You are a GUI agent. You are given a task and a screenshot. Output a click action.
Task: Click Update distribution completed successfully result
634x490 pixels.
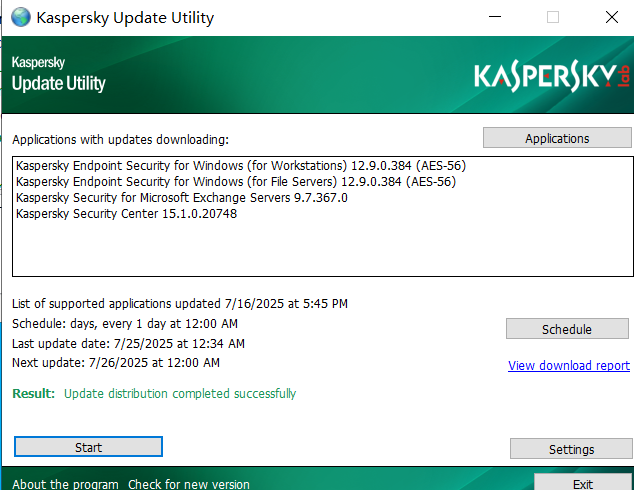coord(180,393)
